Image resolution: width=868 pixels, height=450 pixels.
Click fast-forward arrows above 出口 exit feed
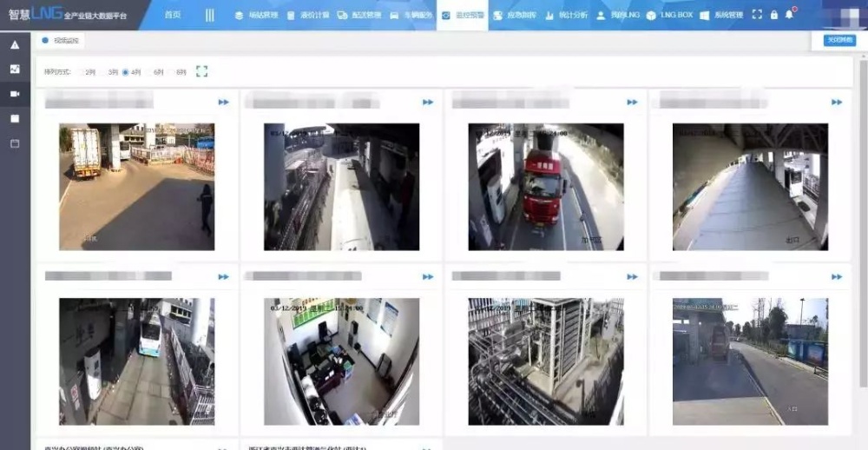point(837,102)
